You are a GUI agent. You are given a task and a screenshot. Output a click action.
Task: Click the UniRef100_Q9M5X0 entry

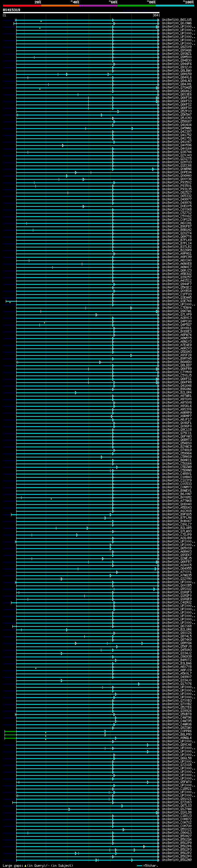click(177, 57)
